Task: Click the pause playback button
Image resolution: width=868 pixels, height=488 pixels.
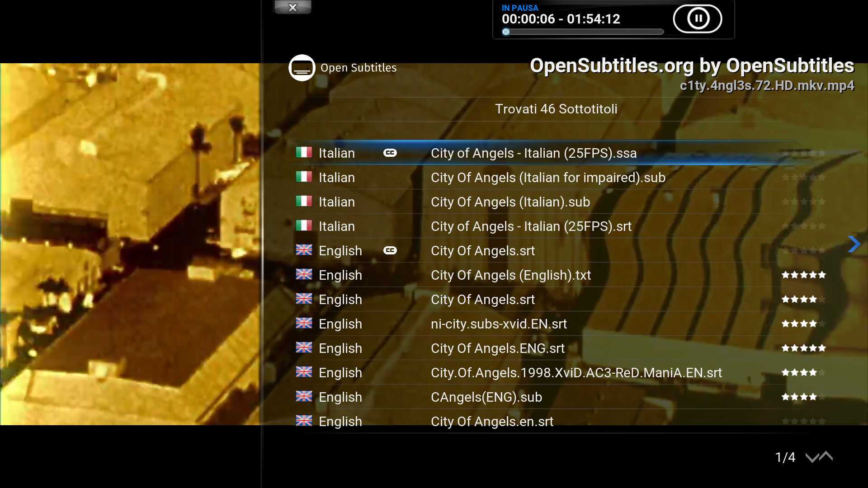Action: (x=698, y=19)
